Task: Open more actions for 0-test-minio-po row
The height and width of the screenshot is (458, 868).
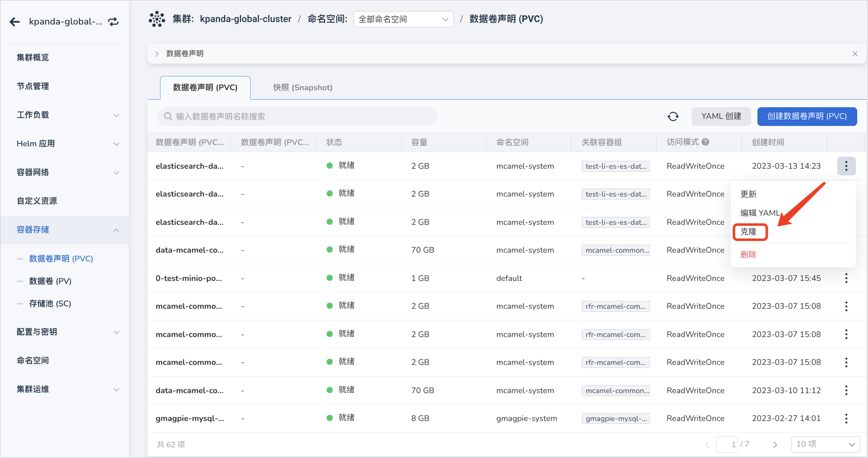Action: 846,278
